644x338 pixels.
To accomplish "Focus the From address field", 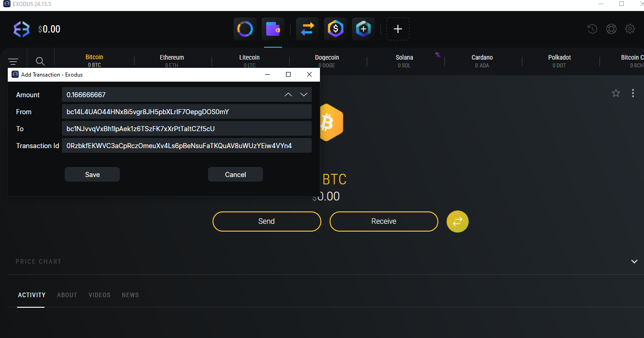I will 187,111.
